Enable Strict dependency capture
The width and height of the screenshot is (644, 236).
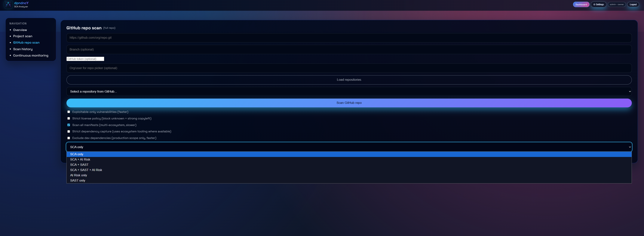point(69,131)
